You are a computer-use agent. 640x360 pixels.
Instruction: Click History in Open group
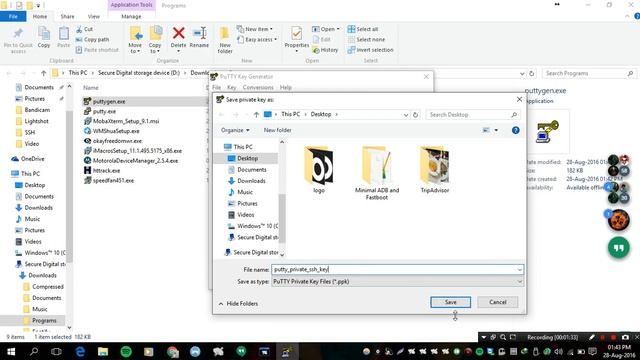(325, 50)
